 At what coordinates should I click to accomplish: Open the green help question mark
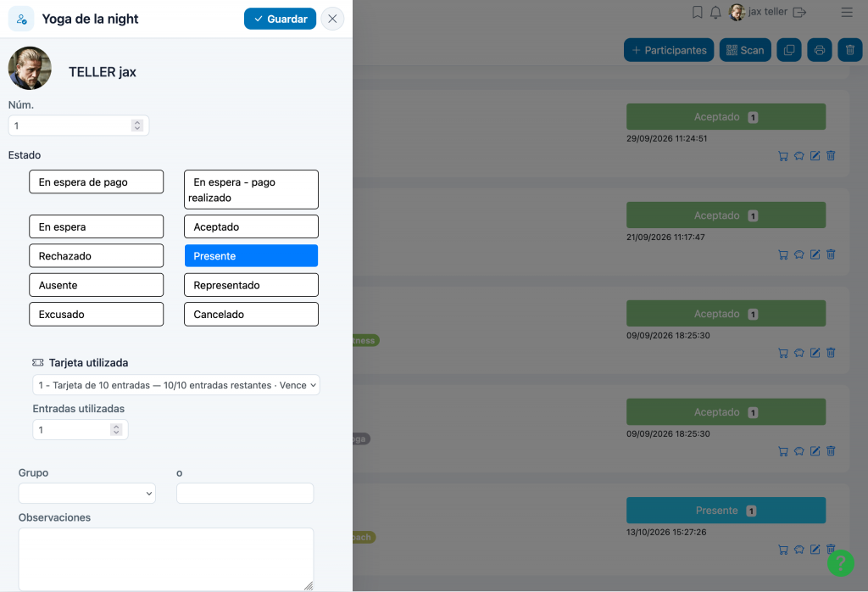click(841, 563)
